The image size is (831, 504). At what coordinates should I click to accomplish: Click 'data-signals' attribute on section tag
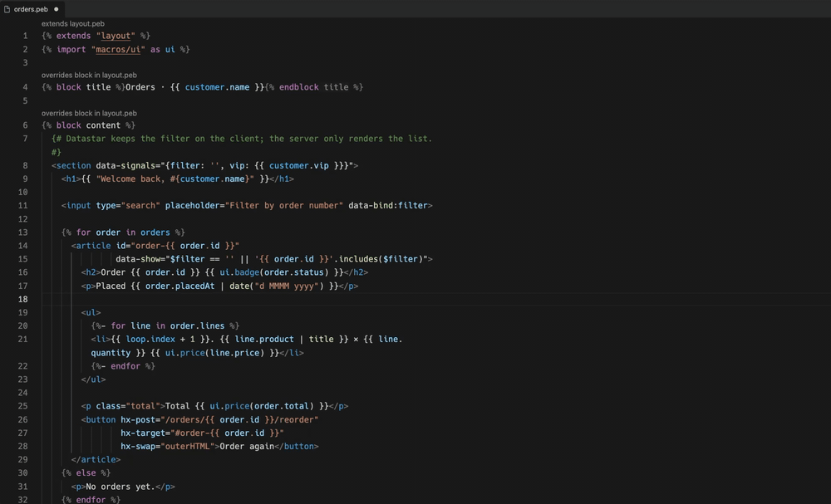(125, 166)
